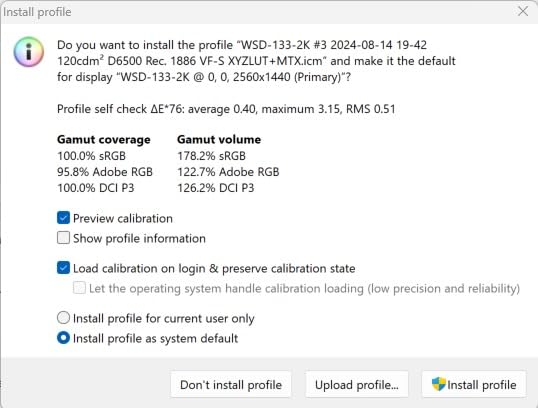The image size is (538, 408).
Task: Toggle Load calibration on login checkbox
Action: [x=63, y=268]
